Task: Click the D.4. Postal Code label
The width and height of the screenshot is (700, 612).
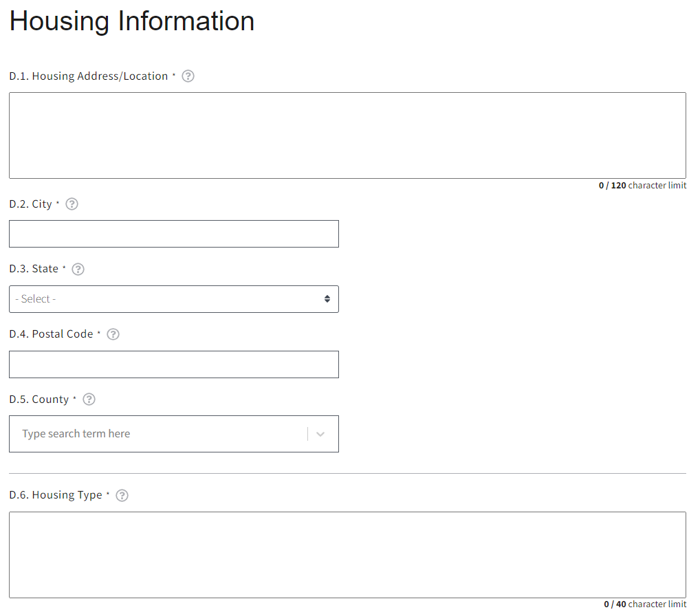Action: point(51,334)
